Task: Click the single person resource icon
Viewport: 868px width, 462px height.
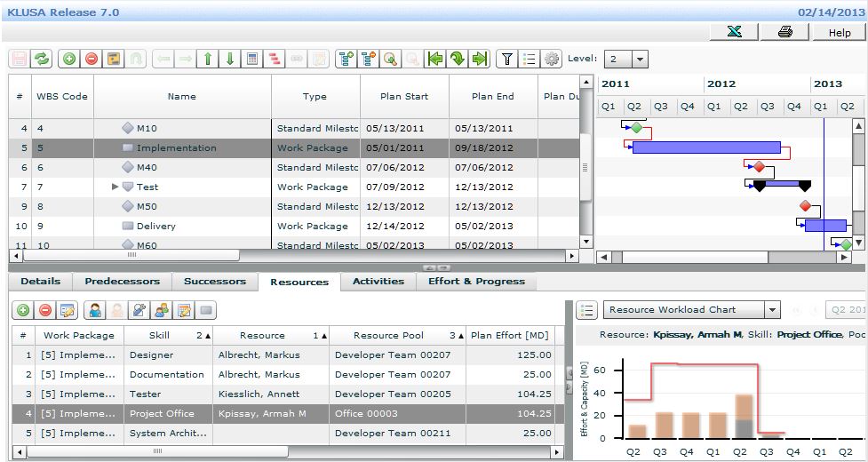Action: (x=95, y=310)
